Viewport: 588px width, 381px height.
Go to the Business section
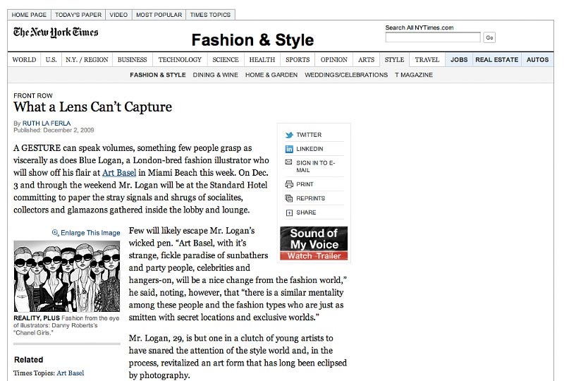tap(132, 60)
